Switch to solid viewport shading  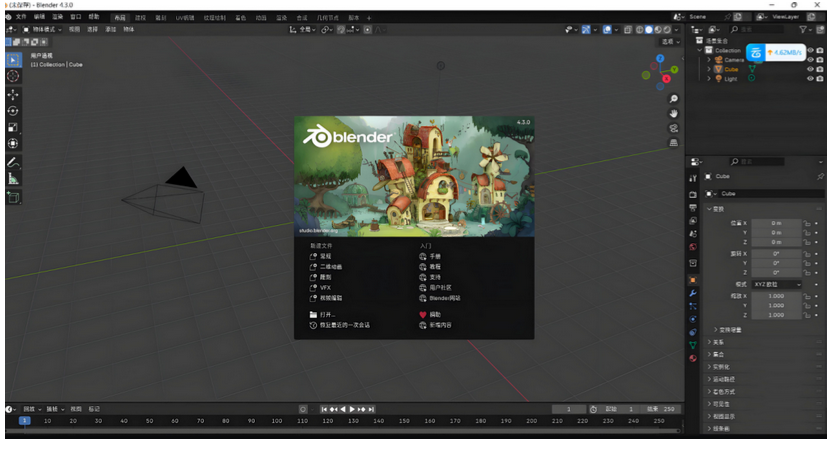tap(649, 30)
